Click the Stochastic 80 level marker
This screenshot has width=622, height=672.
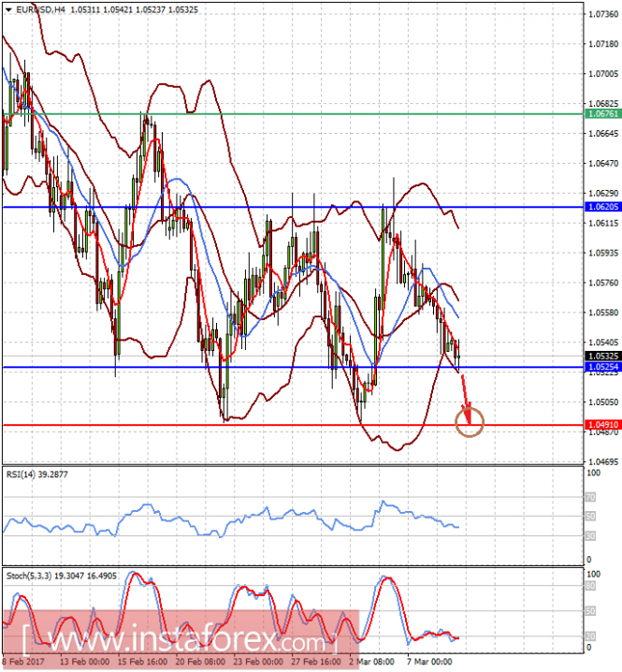point(590,586)
